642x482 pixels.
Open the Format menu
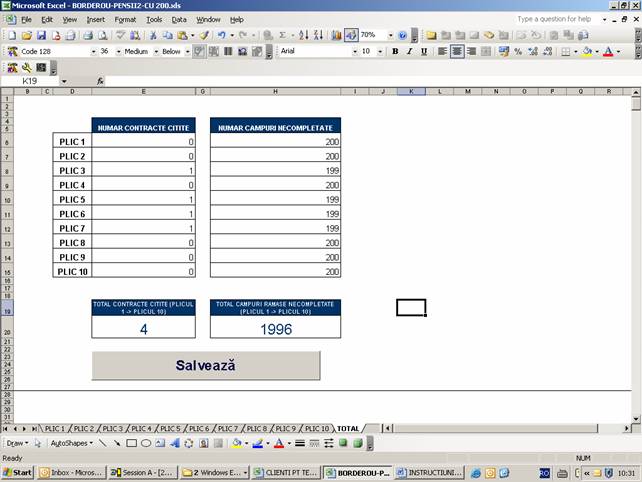point(125,19)
